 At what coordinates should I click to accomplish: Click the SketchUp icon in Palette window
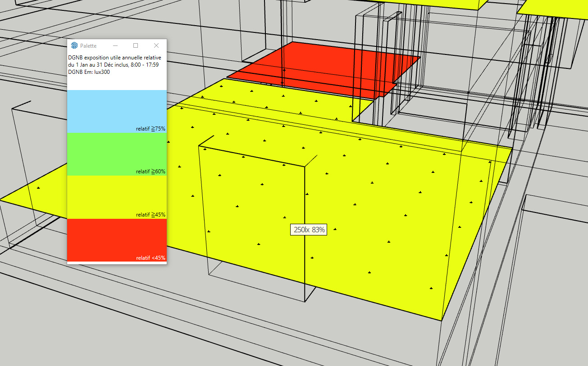pyautogui.click(x=74, y=45)
